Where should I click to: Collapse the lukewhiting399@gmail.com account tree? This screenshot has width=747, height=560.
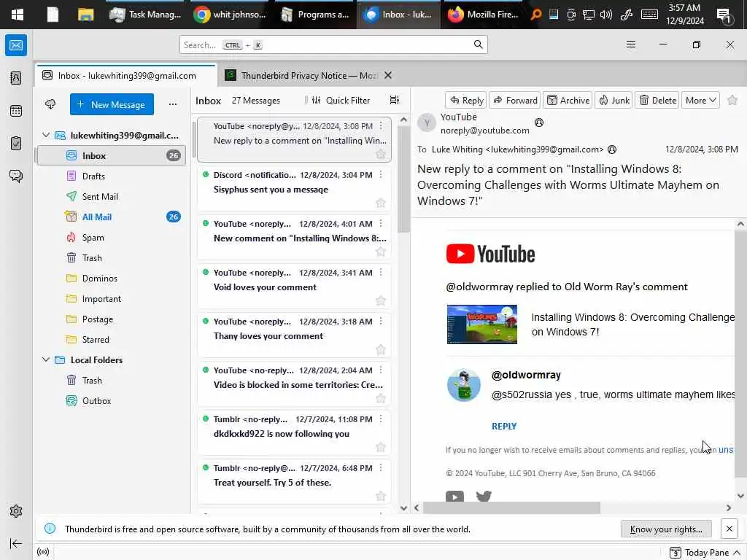46,135
